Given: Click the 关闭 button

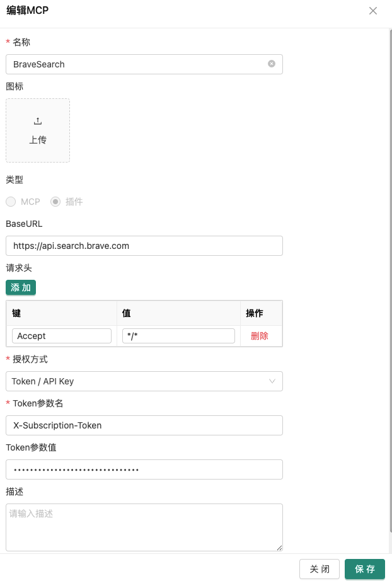Looking at the screenshot, I should tap(320, 569).
